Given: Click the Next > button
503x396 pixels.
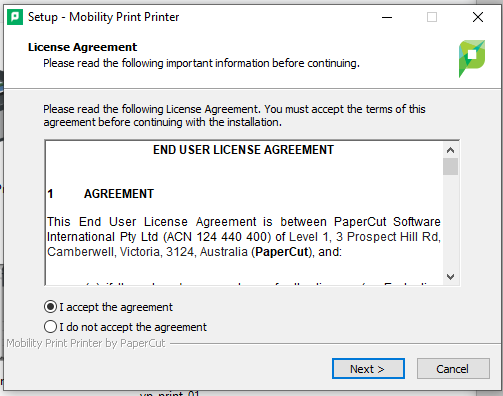Looking at the screenshot, I should [x=368, y=369].
